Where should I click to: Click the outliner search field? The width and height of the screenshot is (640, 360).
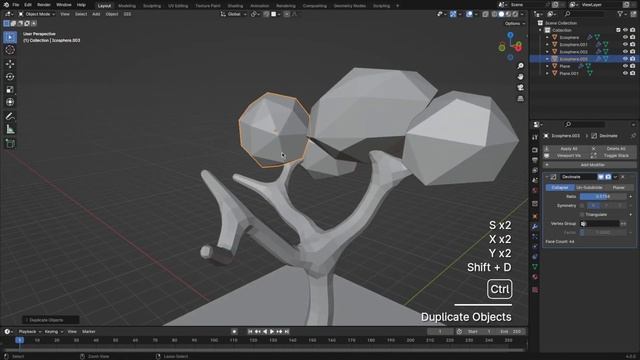pyautogui.click(x=583, y=14)
